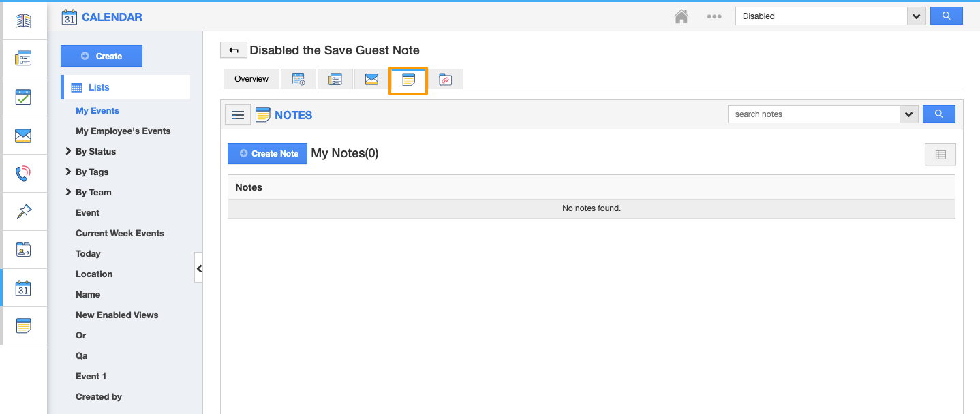Switch to the Overview tab
980x414 pixels.
[x=251, y=79]
